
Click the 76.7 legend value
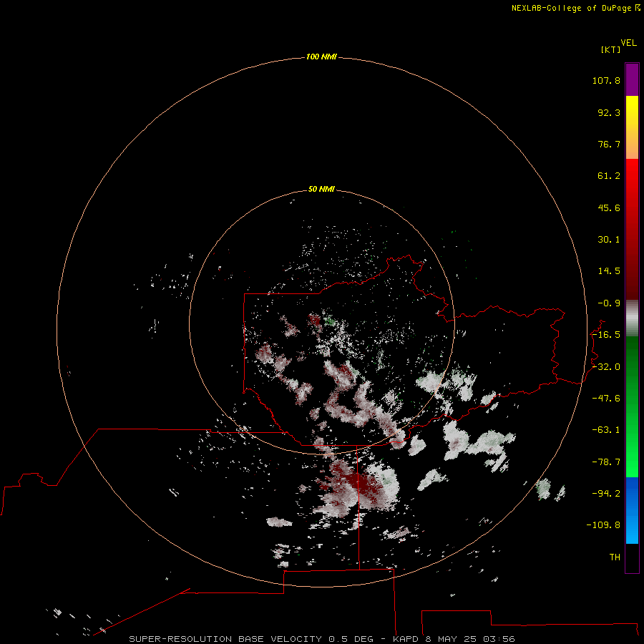tap(609, 144)
